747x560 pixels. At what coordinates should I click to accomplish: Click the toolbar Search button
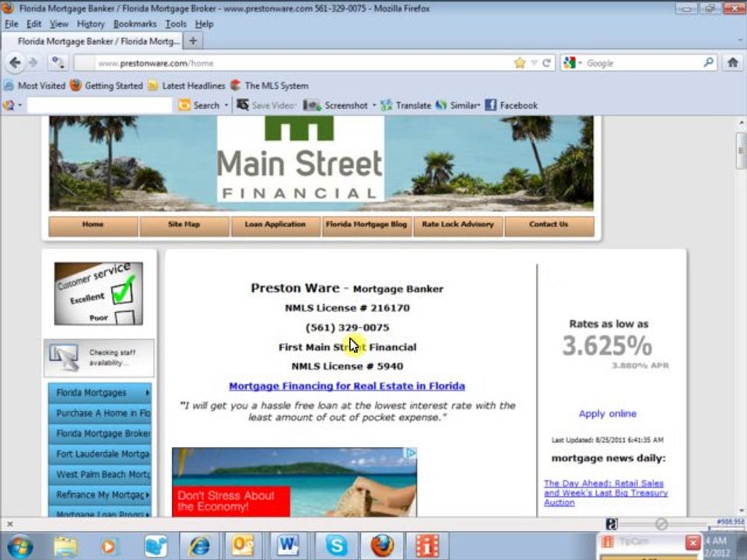[x=199, y=105]
